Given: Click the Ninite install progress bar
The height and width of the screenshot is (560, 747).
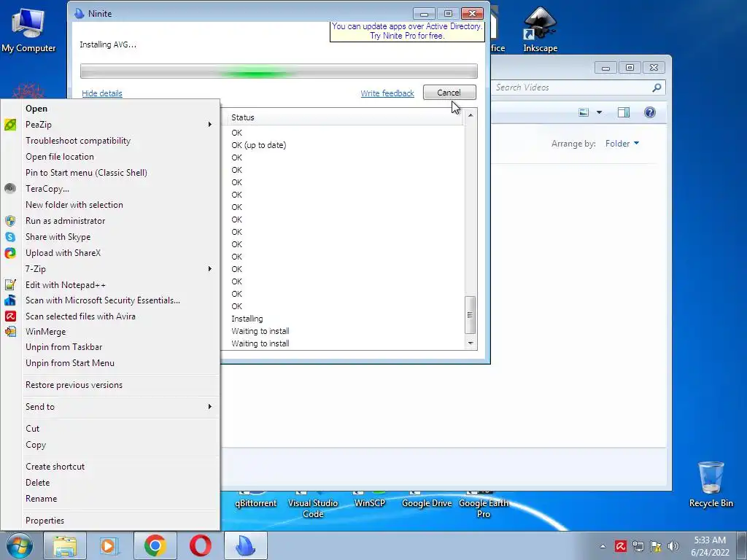Looking at the screenshot, I should click(279, 71).
